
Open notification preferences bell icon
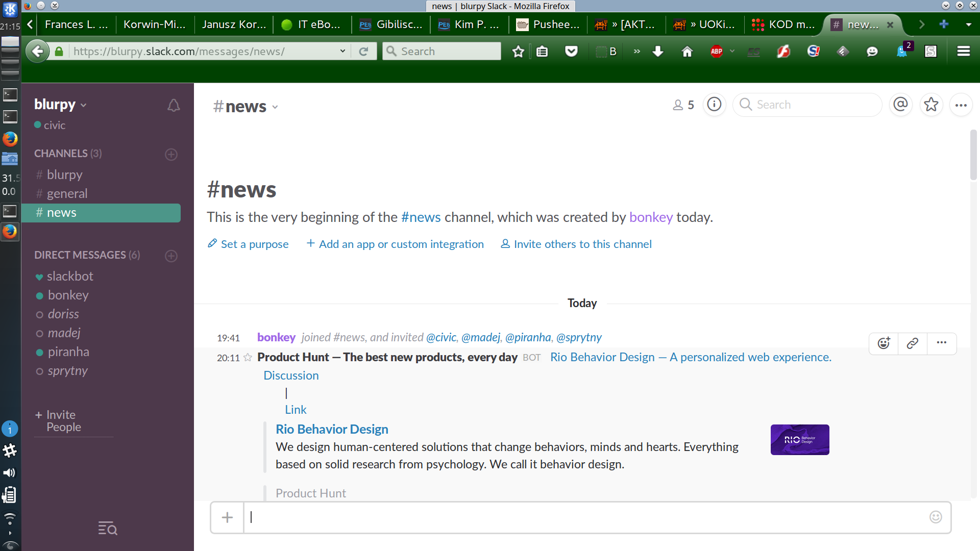point(174,105)
